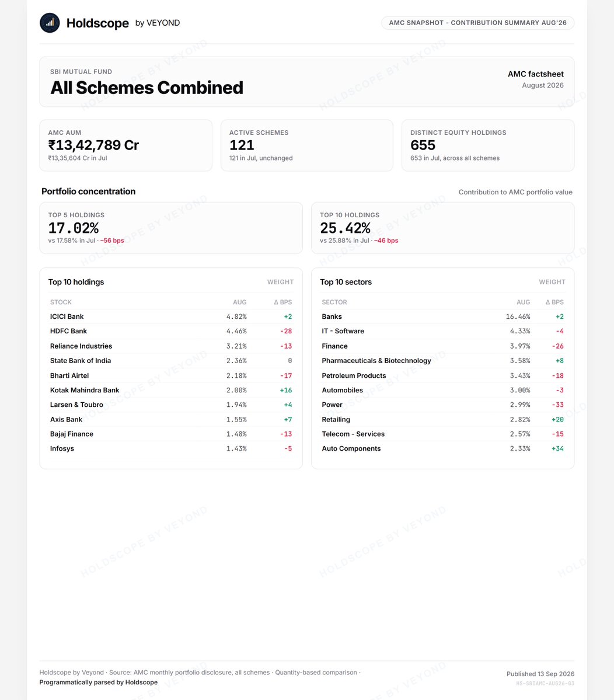This screenshot has height=700, width=614.
Task: Click the Infosys stock name
Action: point(62,448)
